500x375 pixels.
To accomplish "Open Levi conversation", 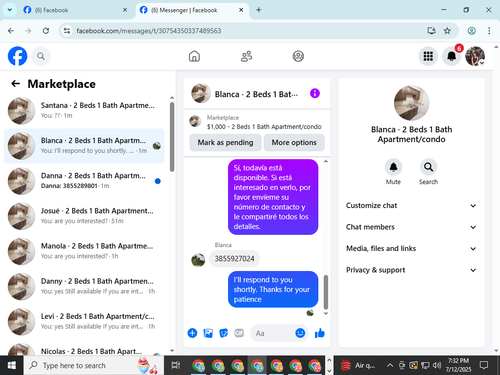I will coord(84,322).
